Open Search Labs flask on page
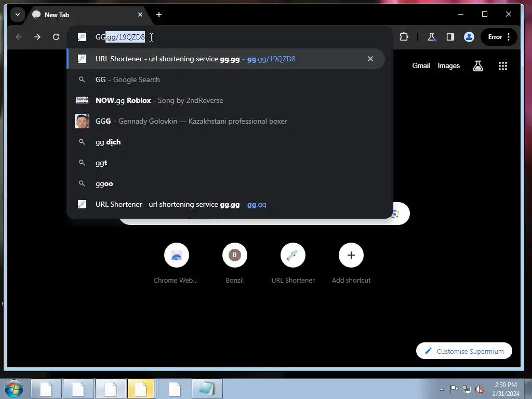The height and width of the screenshot is (399, 532). point(478,66)
